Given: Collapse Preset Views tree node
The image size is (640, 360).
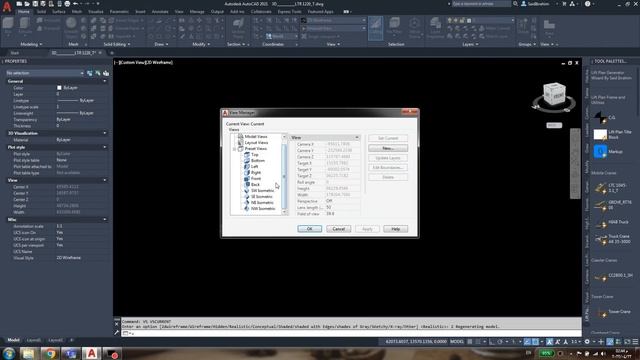Looking at the screenshot, I should coord(234,149).
